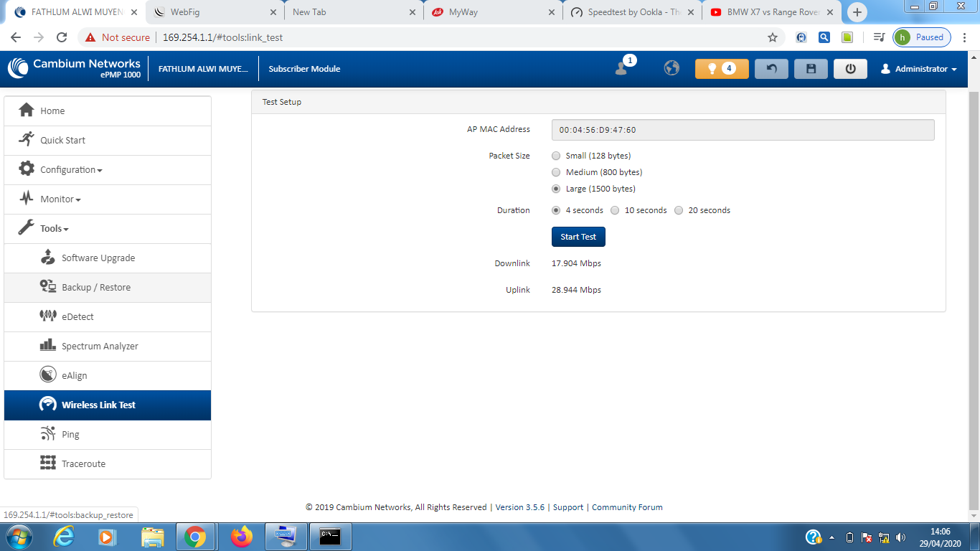Image resolution: width=980 pixels, height=551 pixels.
Task: Switch to the Speedtest by Ookla tab
Action: coord(631,12)
